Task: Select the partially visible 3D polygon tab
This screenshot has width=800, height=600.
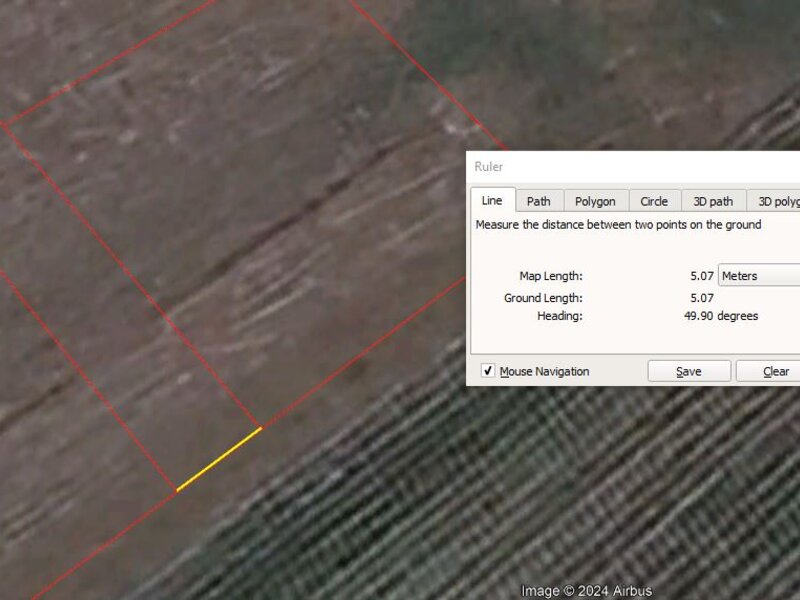Action: [x=777, y=201]
